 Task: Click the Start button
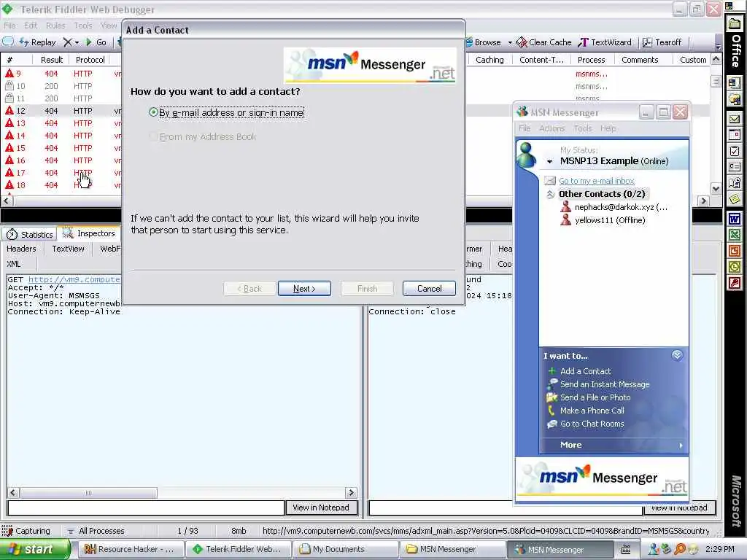pos(34,549)
